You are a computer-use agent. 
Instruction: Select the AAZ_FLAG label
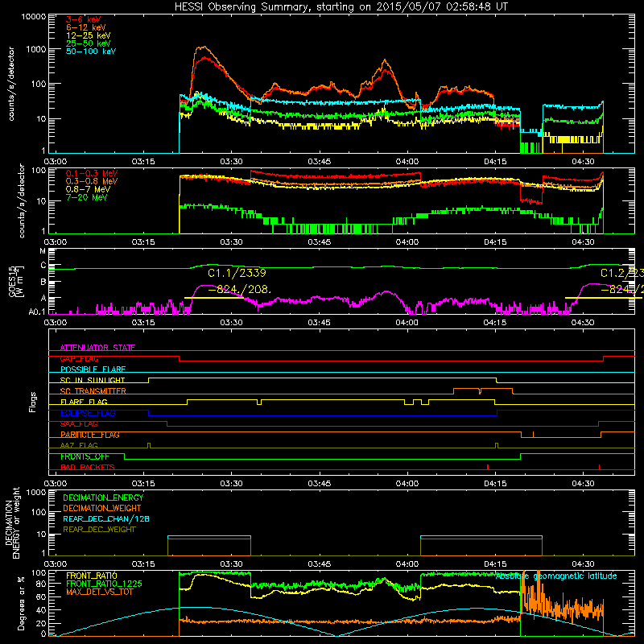79,446
